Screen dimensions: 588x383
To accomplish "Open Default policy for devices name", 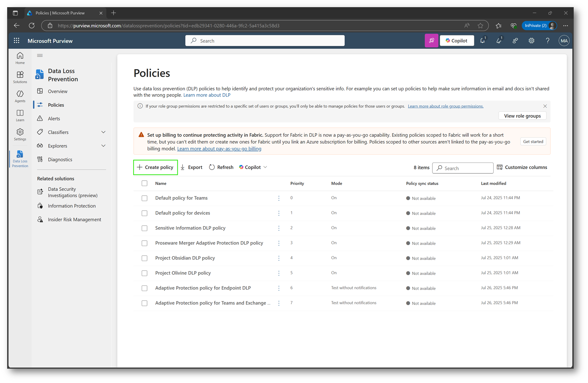I will (x=182, y=213).
